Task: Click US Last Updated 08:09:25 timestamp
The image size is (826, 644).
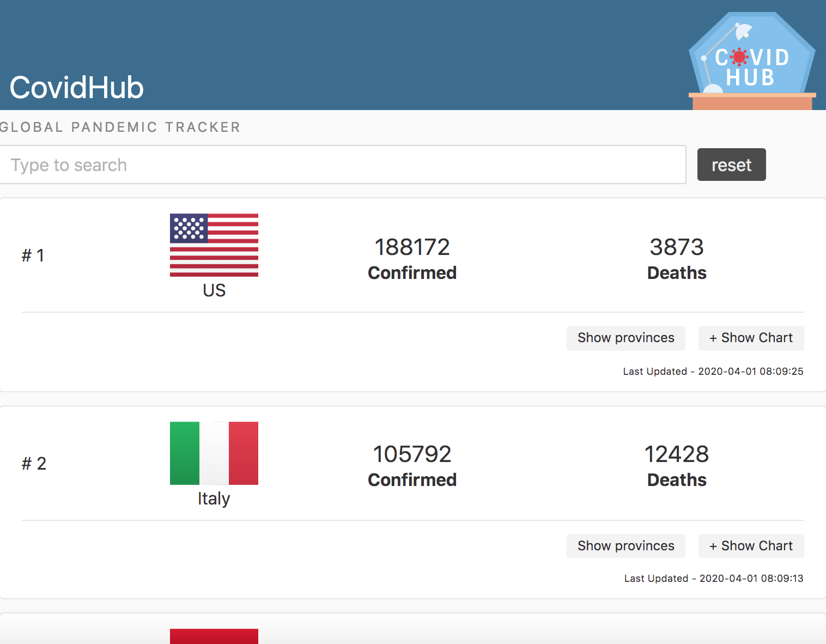Action: pos(713,372)
